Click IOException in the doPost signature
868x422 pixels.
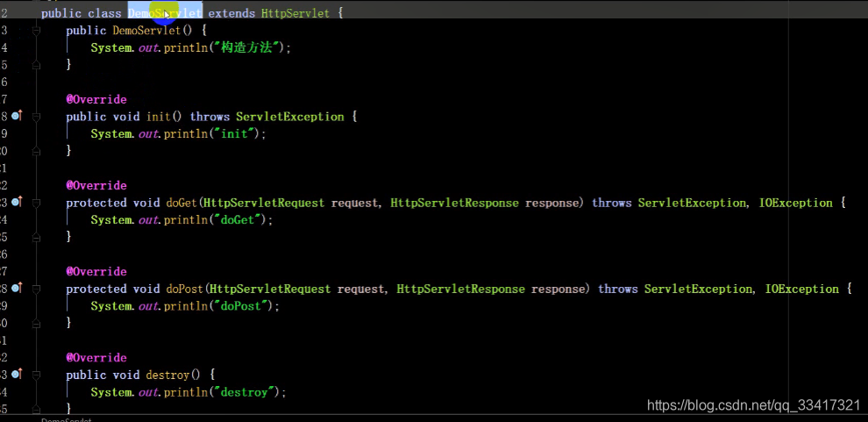click(801, 289)
